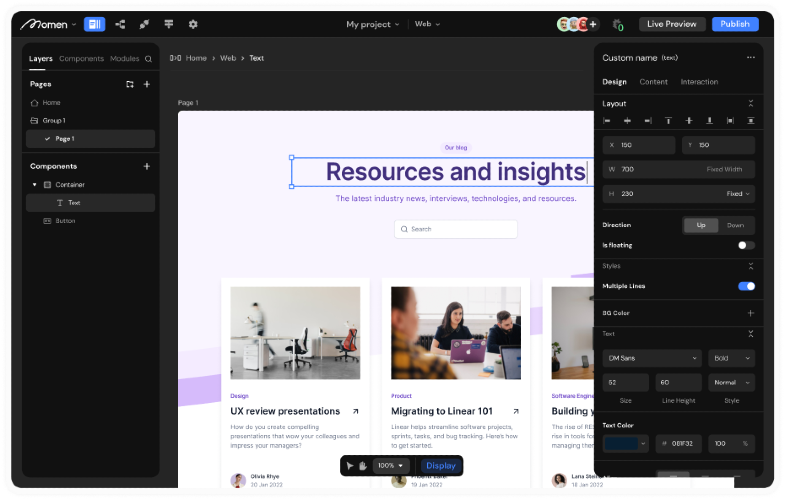Screen dimensions: 785x500
Task: Switch to the Design tab
Action: click(614, 82)
